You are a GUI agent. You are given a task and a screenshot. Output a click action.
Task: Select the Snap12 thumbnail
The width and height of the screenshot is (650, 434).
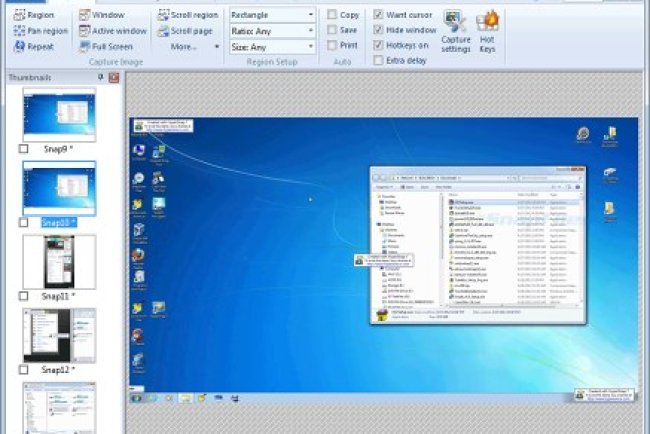pyautogui.click(x=59, y=335)
